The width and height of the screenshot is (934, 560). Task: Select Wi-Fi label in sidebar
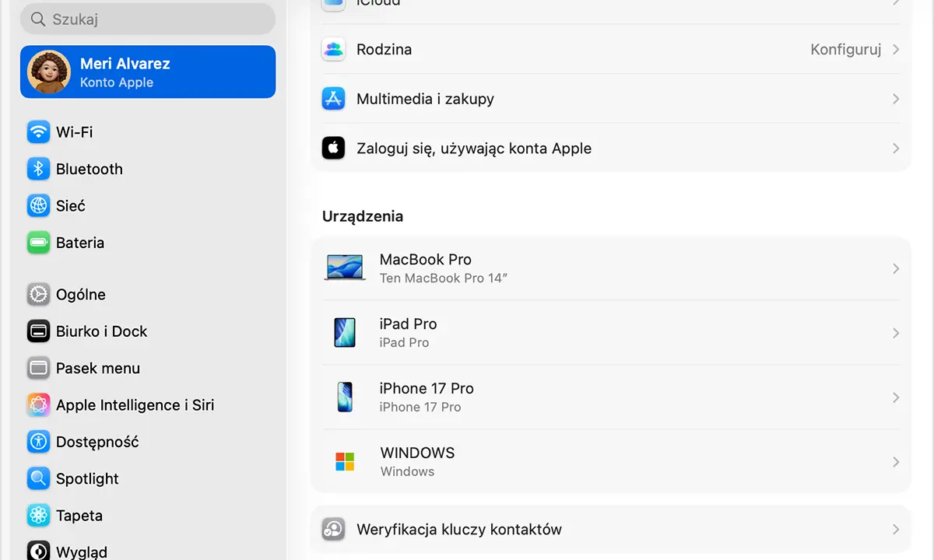75,132
